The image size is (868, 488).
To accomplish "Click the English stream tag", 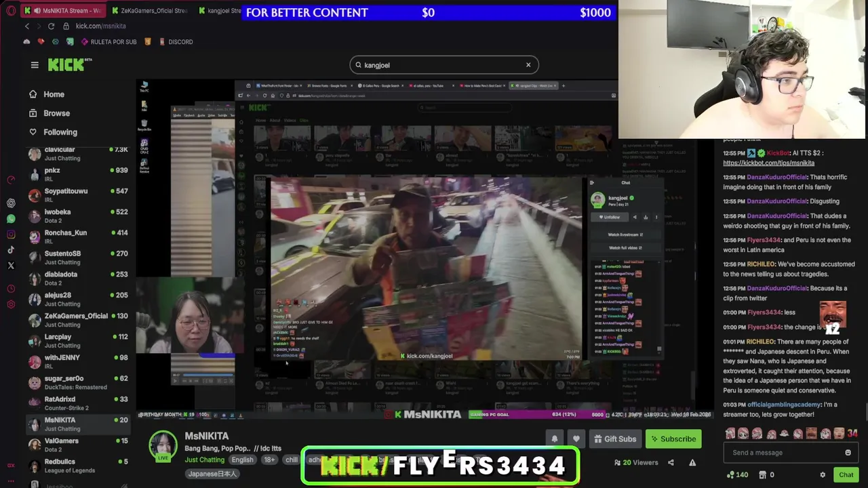I will point(242,460).
